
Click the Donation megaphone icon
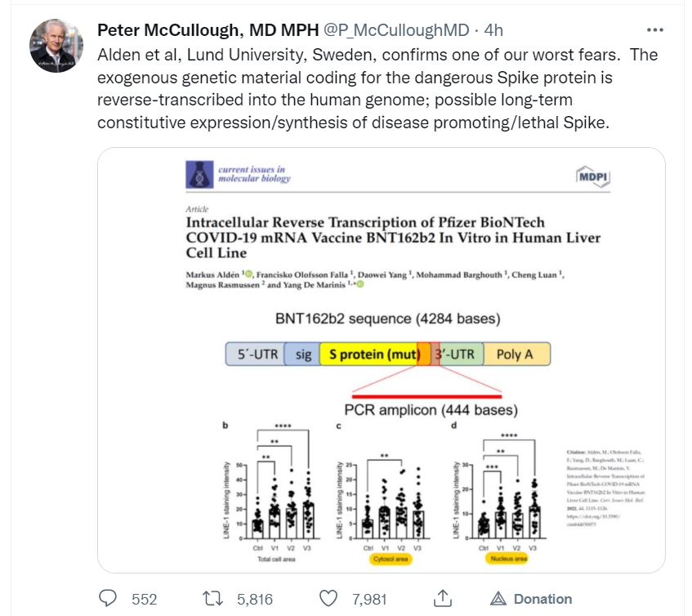pyautogui.click(x=497, y=599)
